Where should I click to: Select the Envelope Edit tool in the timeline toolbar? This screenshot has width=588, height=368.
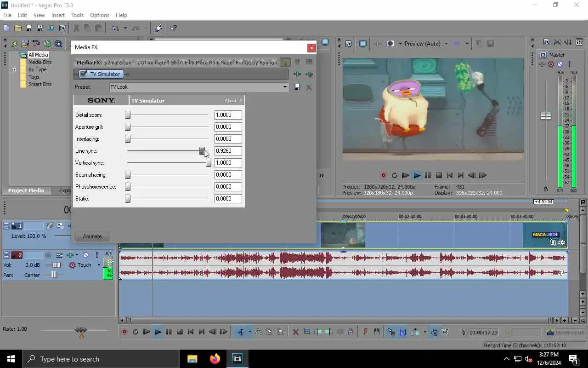[x=259, y=332]
